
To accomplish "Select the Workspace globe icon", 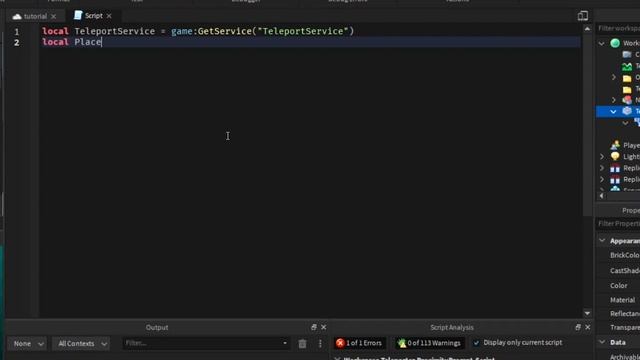I will (x=615, y=43).
